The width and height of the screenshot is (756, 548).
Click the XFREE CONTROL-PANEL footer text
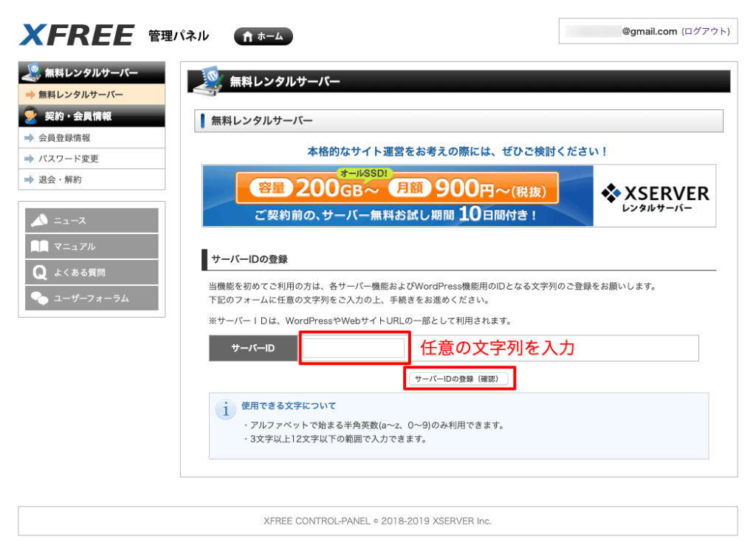click(377, 521)
